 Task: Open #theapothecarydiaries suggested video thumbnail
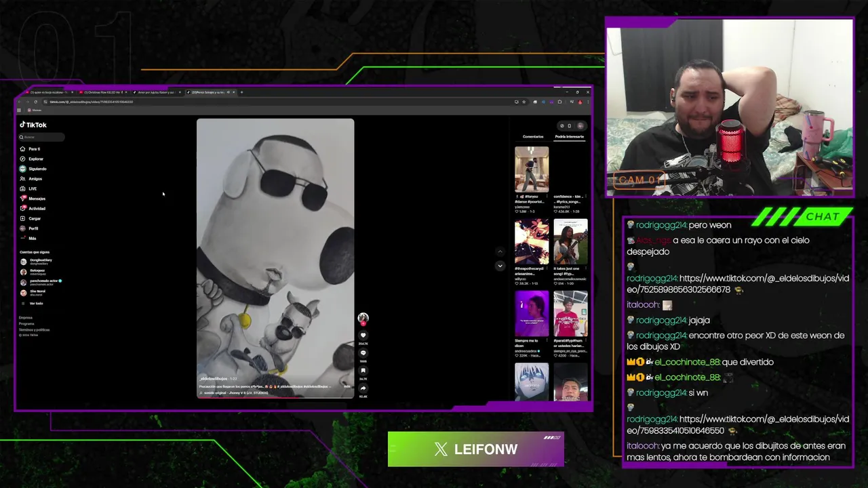coord(531,241)
